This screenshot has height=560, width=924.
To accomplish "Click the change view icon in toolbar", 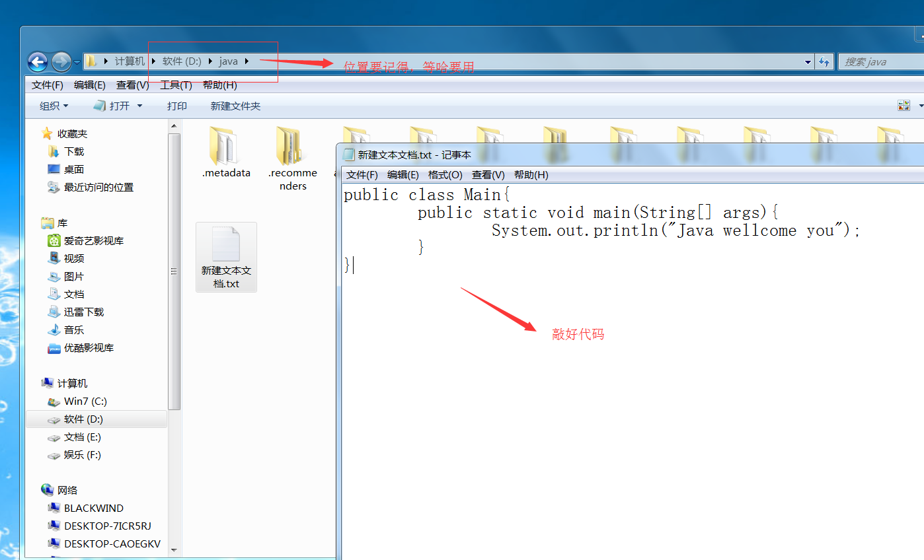I will tap(904, 106).
